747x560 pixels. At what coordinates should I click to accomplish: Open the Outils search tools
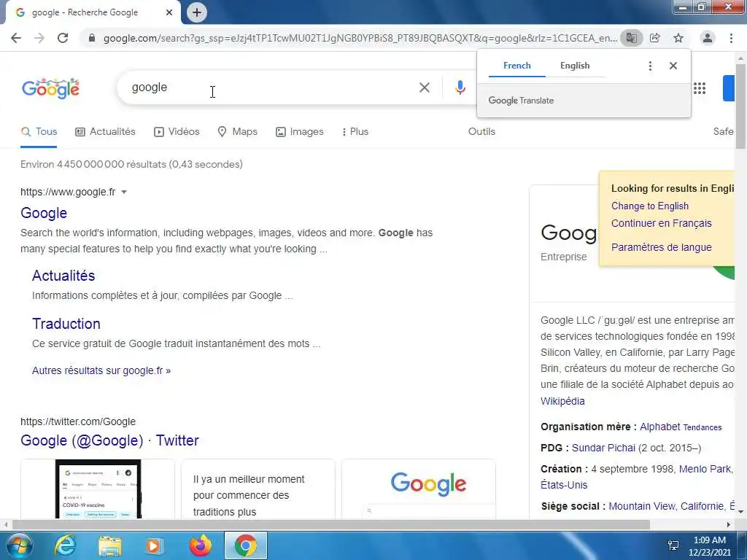481,131
